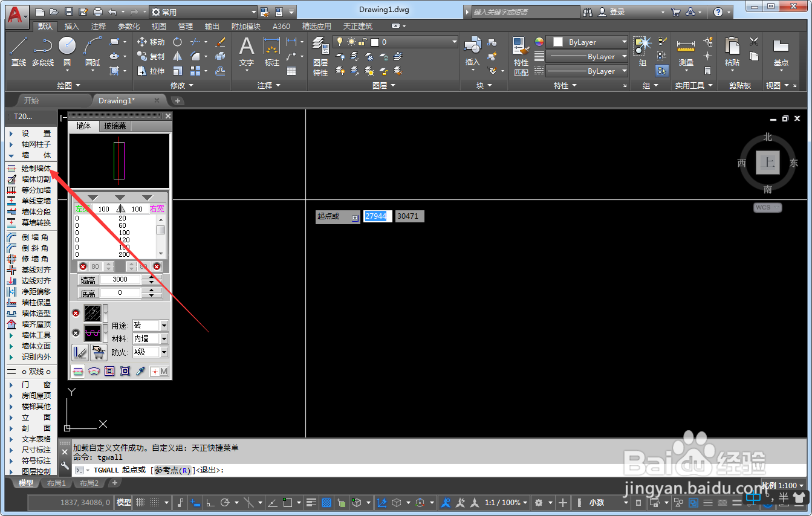
Task: Click the 墙齐屋顶 tool in sidebar
Action: tap(30, 324)
